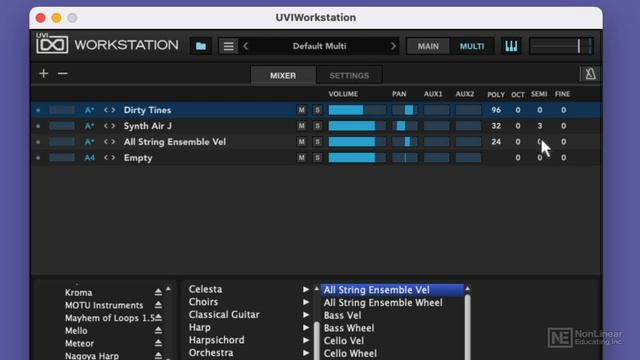This screenshot has width=640, height=360.
Task: Show the keyboard icon panel
Action: click(511, 46)
